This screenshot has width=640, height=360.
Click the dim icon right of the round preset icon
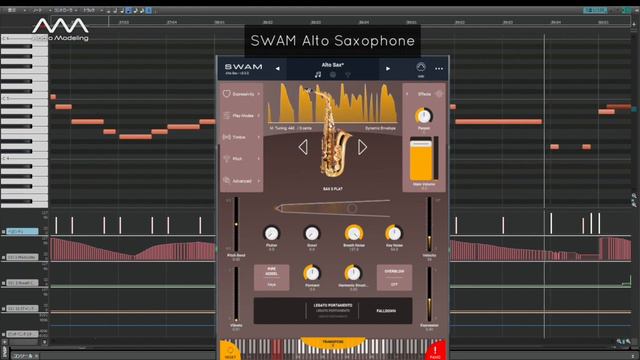(x=348, y=75)
